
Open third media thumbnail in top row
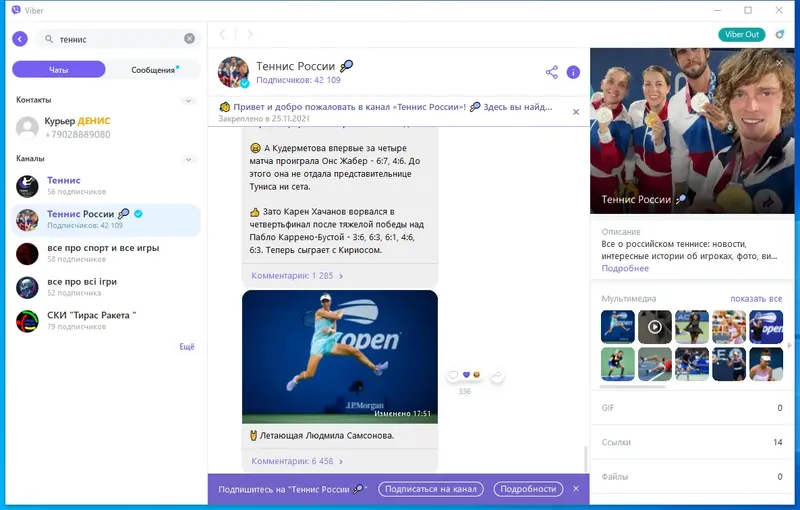tap(692, 326)
